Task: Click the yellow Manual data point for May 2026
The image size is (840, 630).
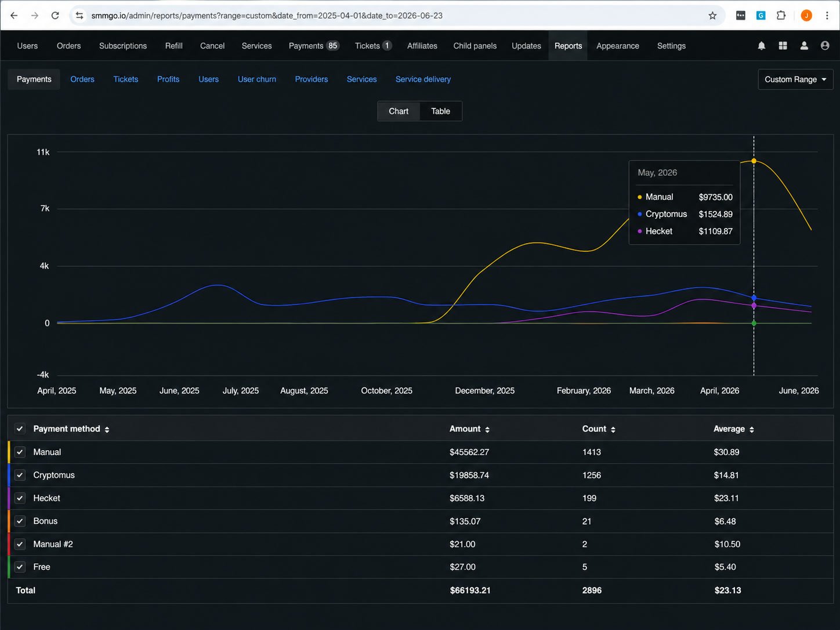Action: coord(754,161)
